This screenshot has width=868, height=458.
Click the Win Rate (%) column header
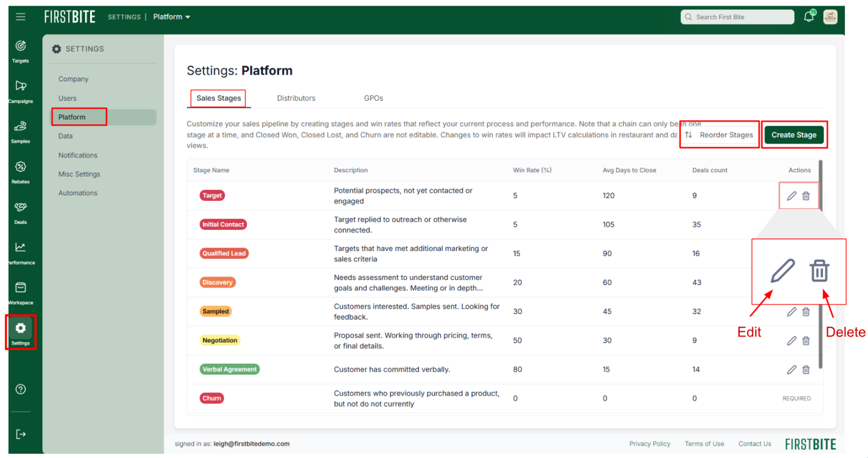[x=532, y=170]
